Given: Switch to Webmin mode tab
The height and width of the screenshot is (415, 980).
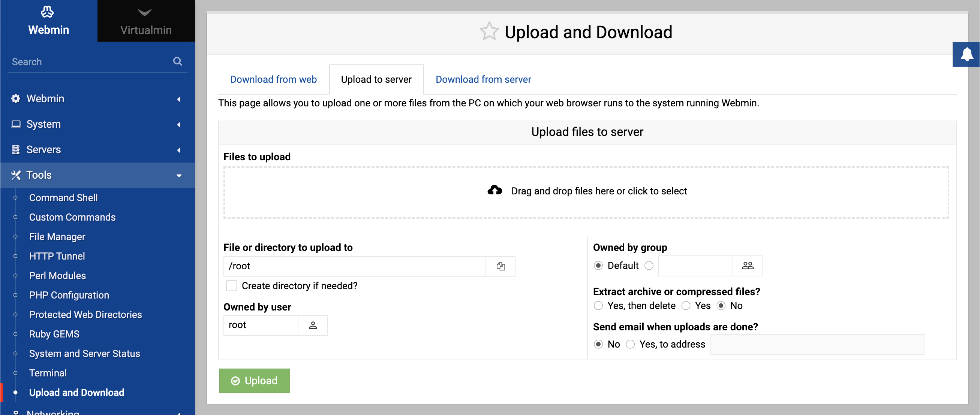Looking at the screenshot, I should (x=49, y=21).
